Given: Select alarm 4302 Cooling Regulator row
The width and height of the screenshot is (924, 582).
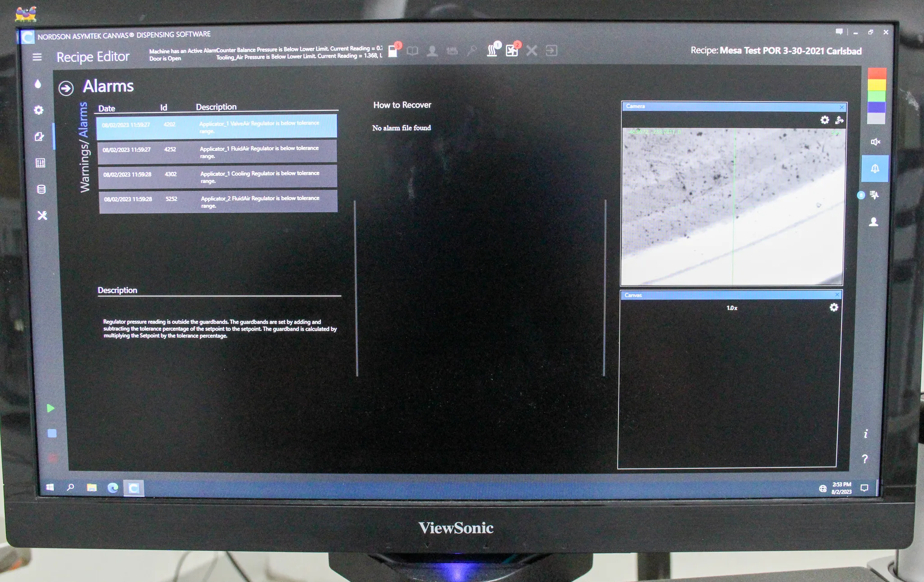Looking at the screenshot, I should tap(218, 176).
